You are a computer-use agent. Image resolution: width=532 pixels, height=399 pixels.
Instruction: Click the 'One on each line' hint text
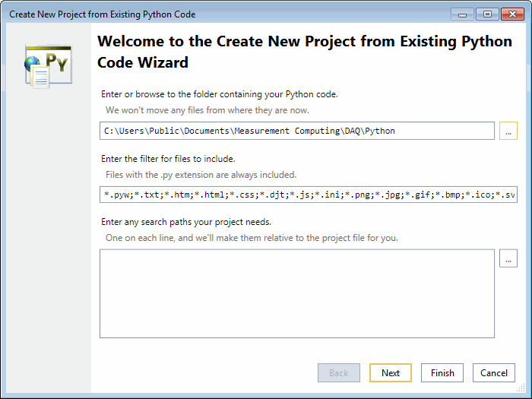tap(252, 238)
